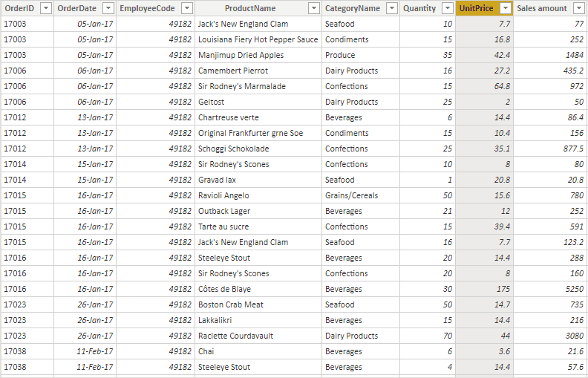The width and height of the screenshot is (588, 378).
Task: Select the Produce category cell
Action: (x=340, y=55)
